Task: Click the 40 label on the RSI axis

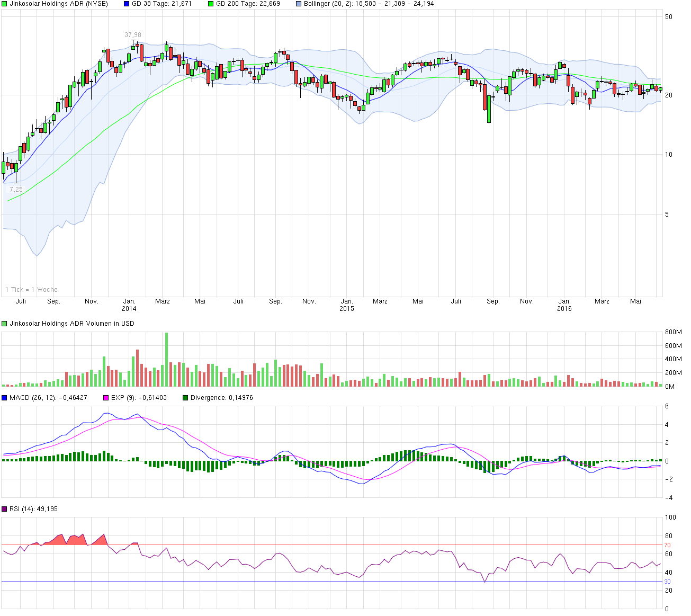Action: (669, 573)
